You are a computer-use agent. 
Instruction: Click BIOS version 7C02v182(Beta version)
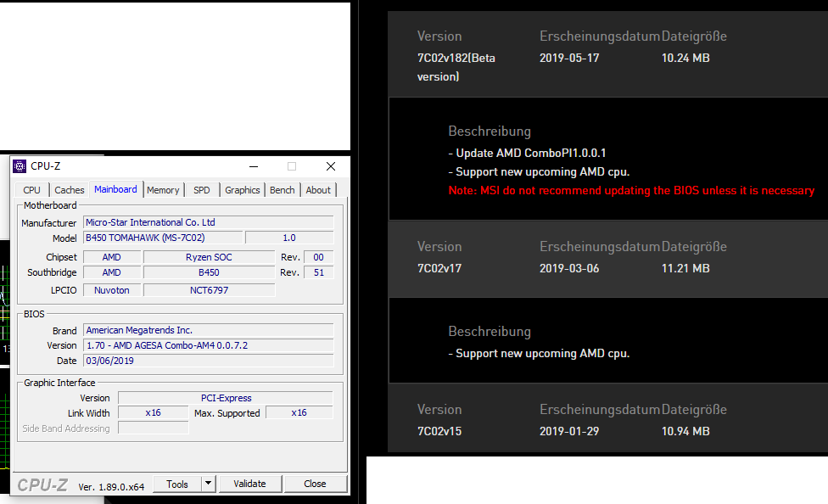pyautogui.click(x=456, y=67)
